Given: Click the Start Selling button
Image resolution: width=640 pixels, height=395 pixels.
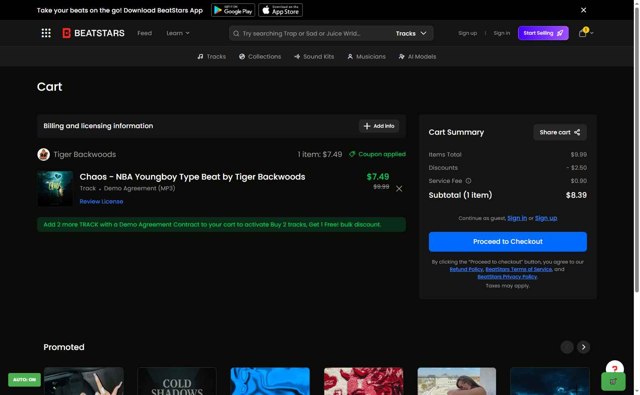Looking at the screenshot, I should [x=543, y=33].
